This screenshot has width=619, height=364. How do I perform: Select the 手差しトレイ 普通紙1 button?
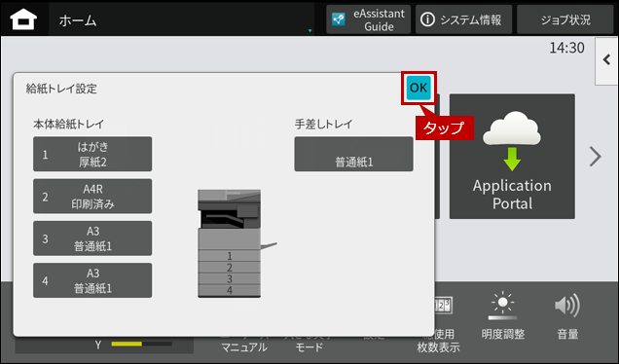(x=353, y=154)
